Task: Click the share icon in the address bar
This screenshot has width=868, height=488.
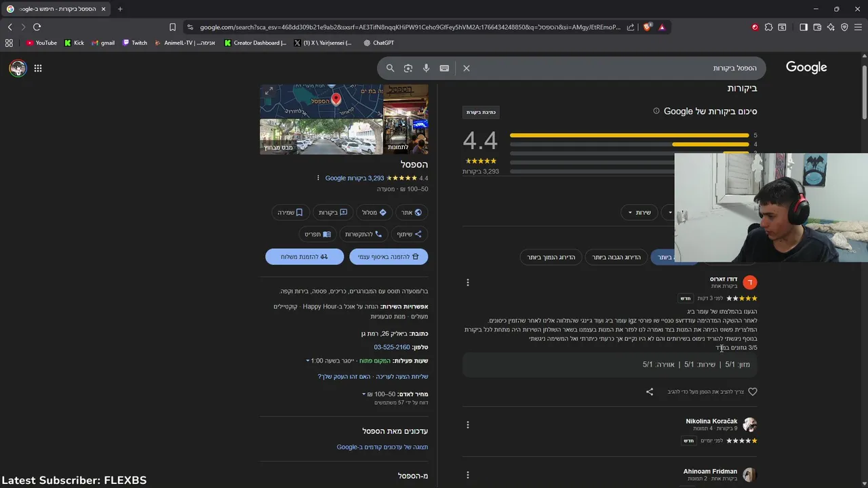Action: [x=631, y=27]
